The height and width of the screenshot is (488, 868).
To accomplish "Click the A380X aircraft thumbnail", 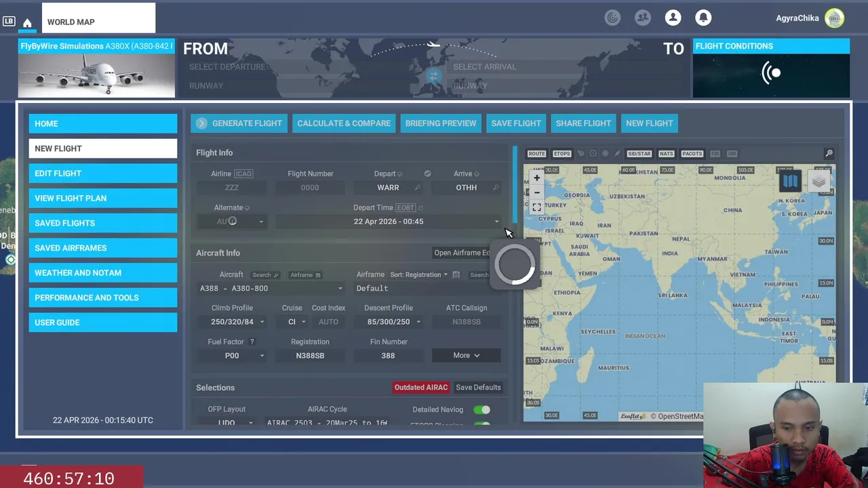I will coord(96,76).
